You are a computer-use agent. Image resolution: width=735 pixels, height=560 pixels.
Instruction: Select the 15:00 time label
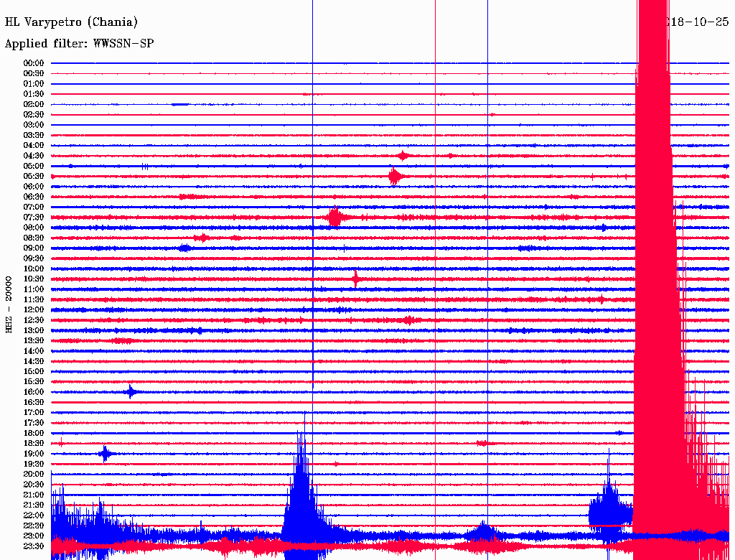tap(34, 371)
